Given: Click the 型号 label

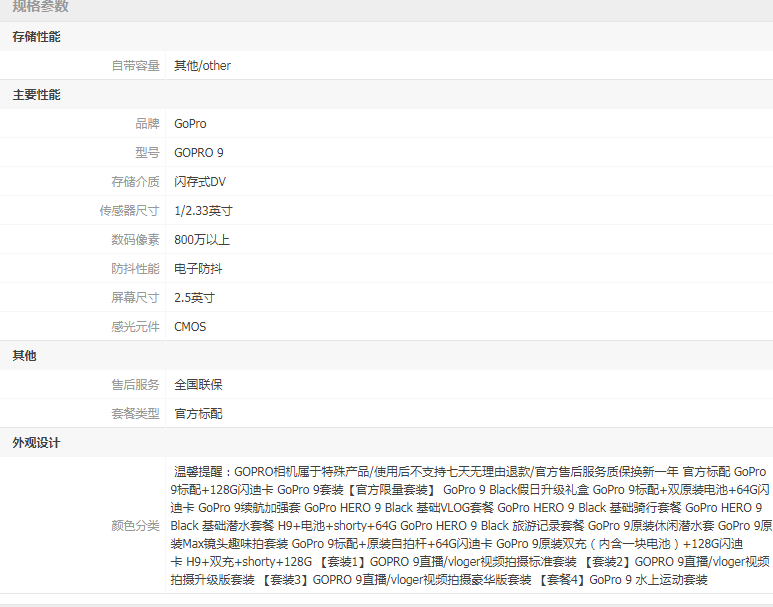Looking at the screenshot, I should (147, 153).
